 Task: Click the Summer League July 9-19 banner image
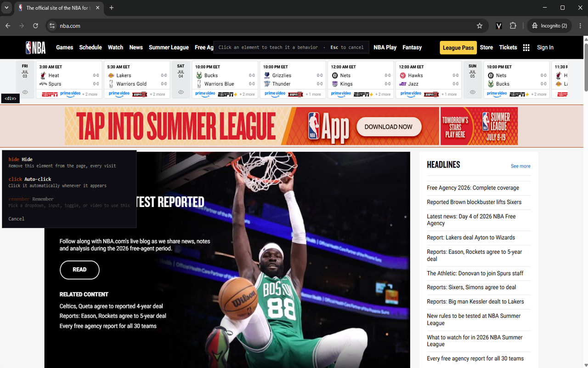click(x=479, y=126)
